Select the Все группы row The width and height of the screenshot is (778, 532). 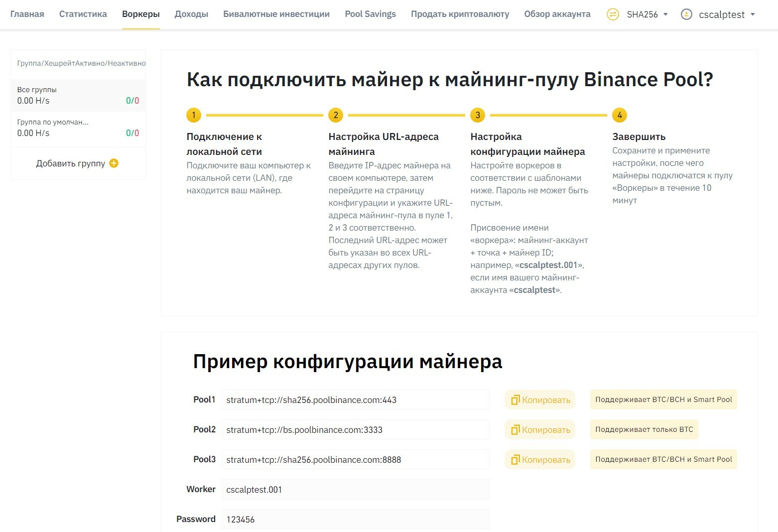[x=78, y=95]
